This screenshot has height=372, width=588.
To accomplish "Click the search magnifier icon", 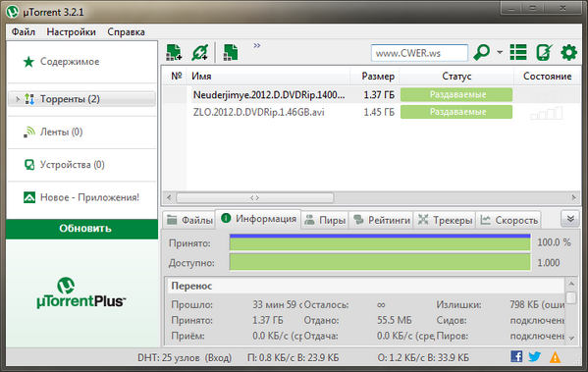I will pyautogui.click(x=482, y=52).
